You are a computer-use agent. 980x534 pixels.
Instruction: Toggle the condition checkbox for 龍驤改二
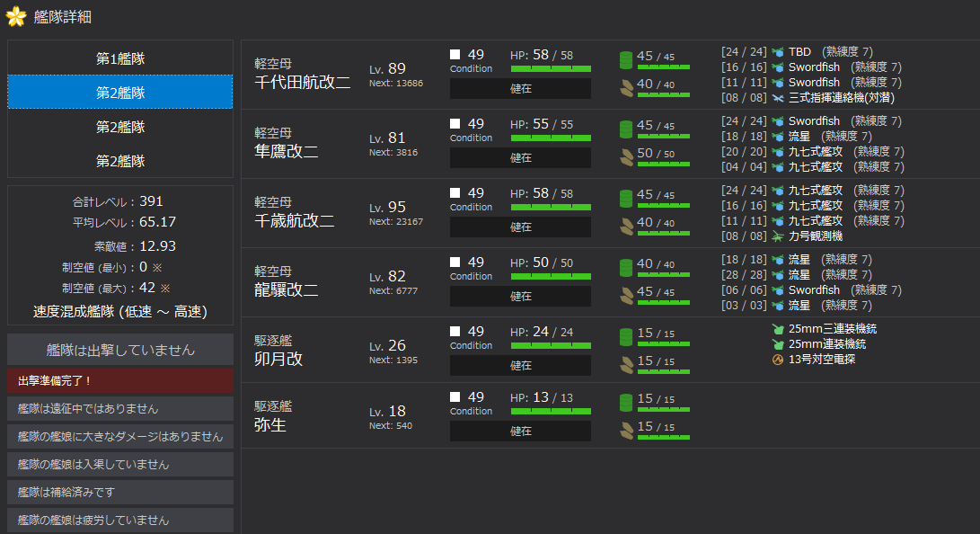(455, 263)
